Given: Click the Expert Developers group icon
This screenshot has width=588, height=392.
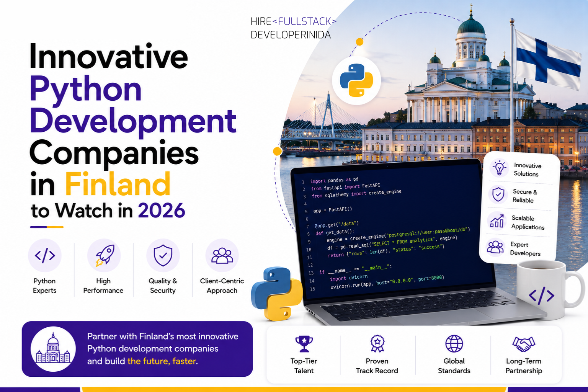Looking at the screenshot, I should tap(495, 247).
